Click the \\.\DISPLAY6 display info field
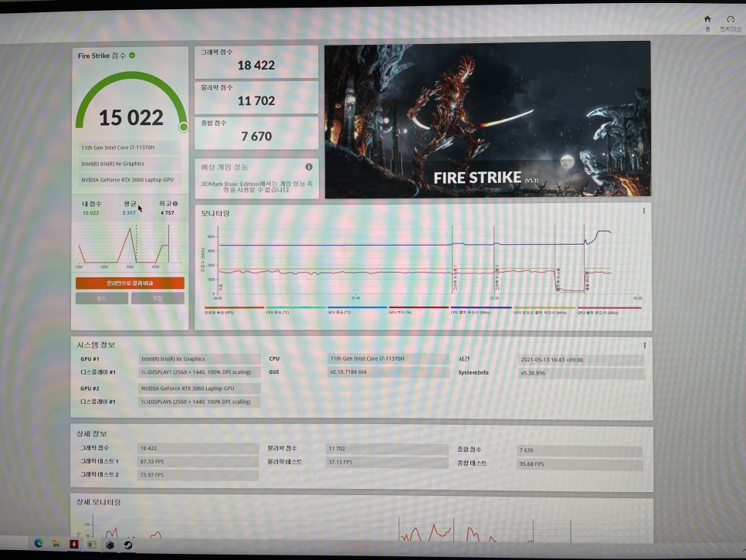Image resolution: width=746 pixels, height=560 pixels. pyautogui.click(x=199, y=402)
